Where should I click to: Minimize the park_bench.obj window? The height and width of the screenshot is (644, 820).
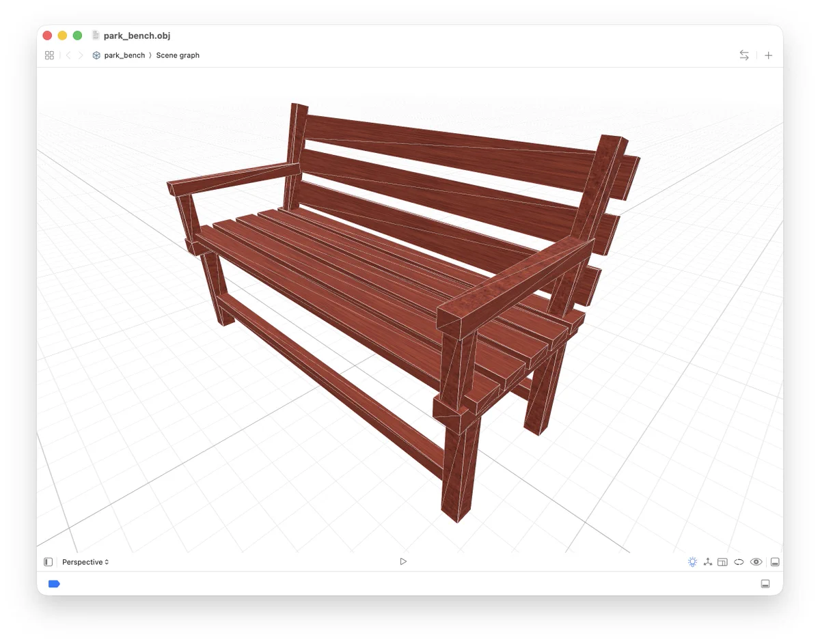tap(62, 36)
